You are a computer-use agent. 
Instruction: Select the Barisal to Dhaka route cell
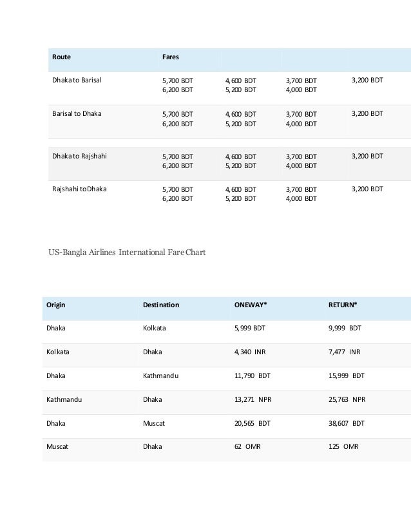[x=77, y=114]
